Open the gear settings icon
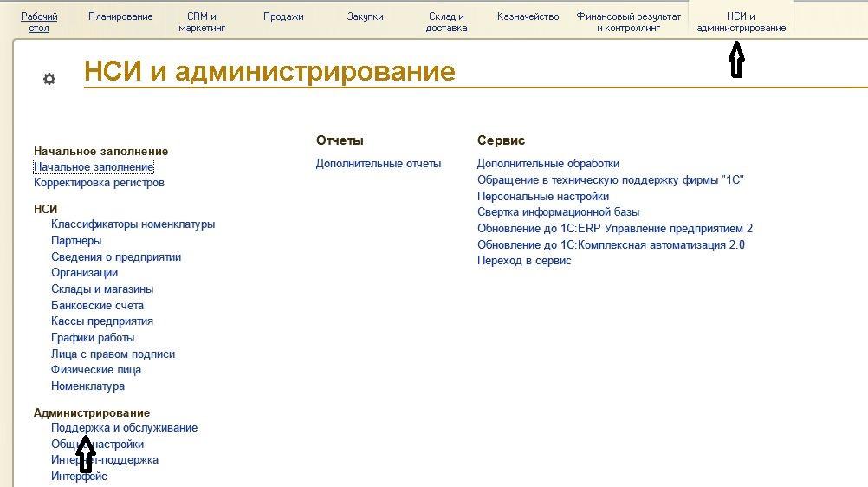This screenshot has width=868, height=487. click(49, 79)
